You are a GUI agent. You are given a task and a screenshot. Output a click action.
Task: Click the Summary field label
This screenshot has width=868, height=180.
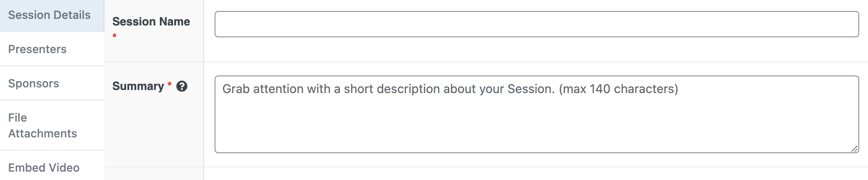[138, 86]
